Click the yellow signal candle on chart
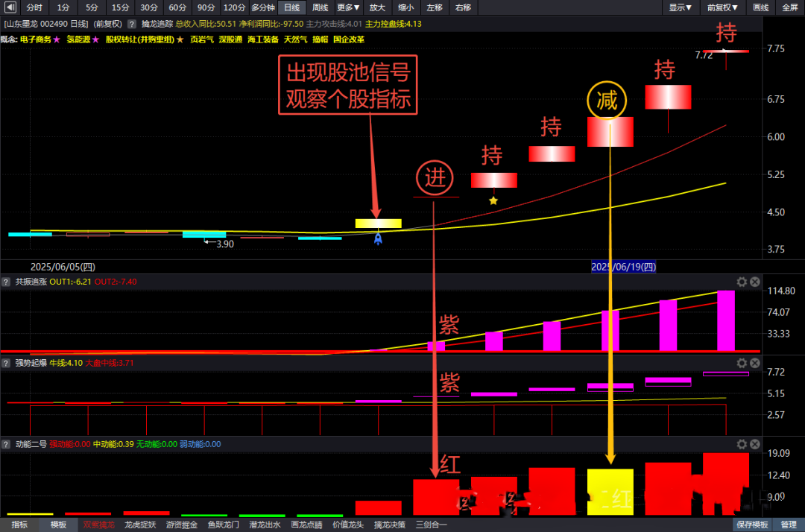This screenshot has height=532, width=805. coord(379,224)
